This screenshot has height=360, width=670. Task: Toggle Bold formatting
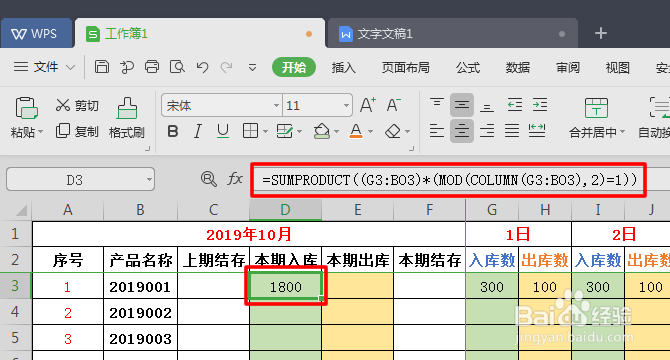(x=173, y=132)
